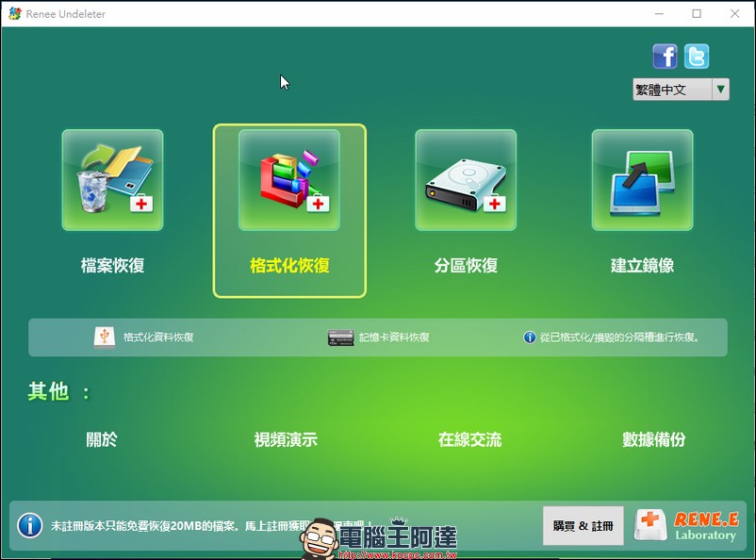Click the 檔案恢復 label

click(x=112, y=265)
